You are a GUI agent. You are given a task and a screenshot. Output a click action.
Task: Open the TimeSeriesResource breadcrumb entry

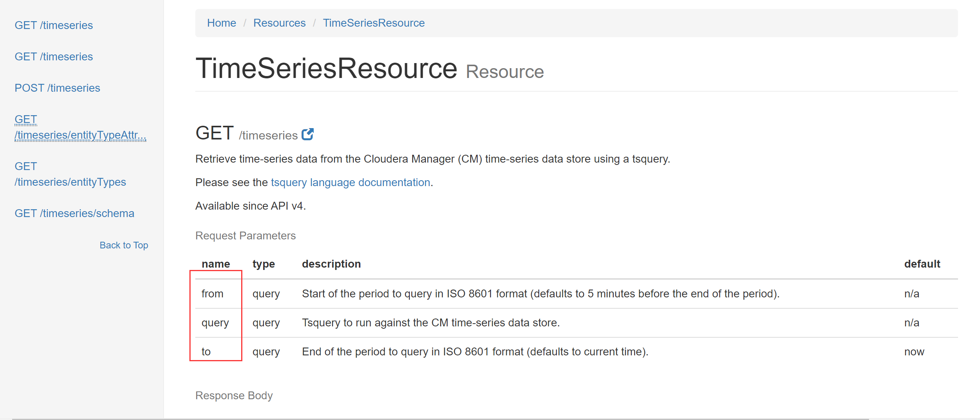[374, 23]
